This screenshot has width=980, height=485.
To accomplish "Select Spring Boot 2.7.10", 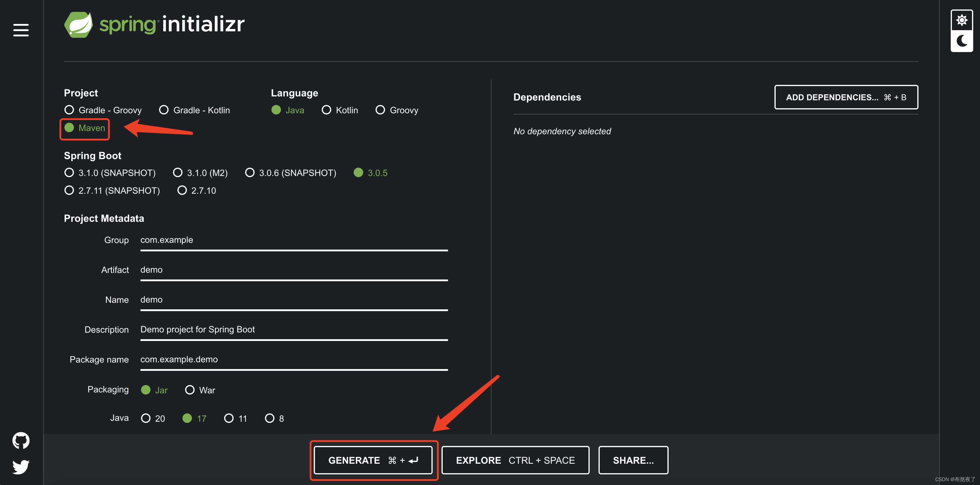I will [197, 190].
